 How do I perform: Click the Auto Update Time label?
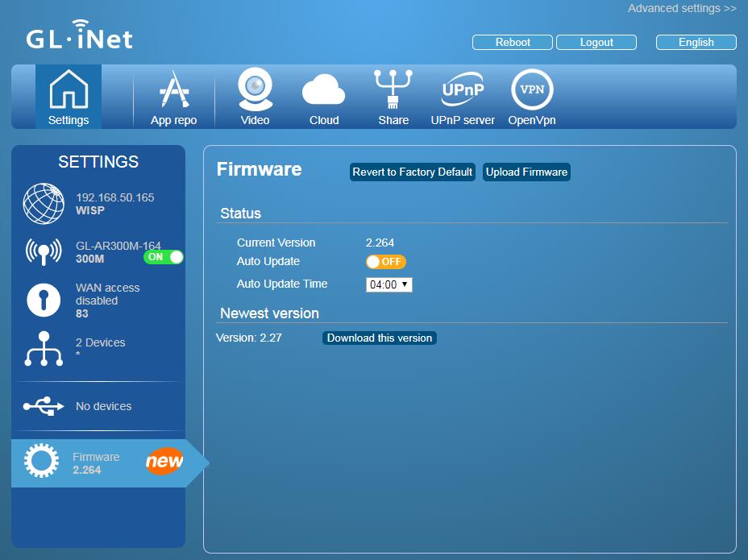(282, 284)
